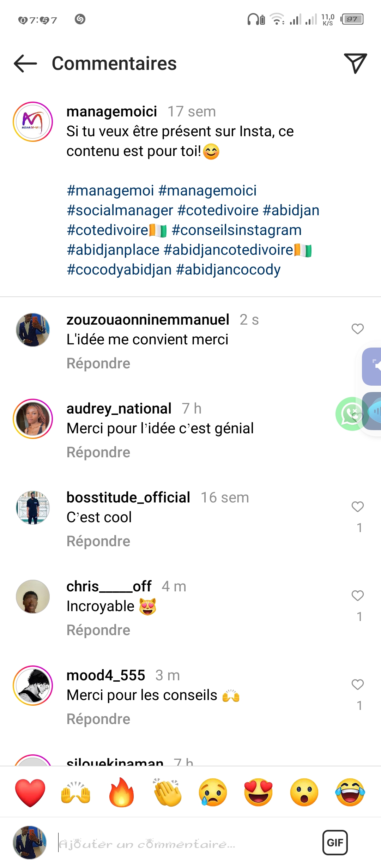Insert the laughing tears emoji
This screenshot has height=868, width=381.
pyautogui.click(x=350, y=792)
